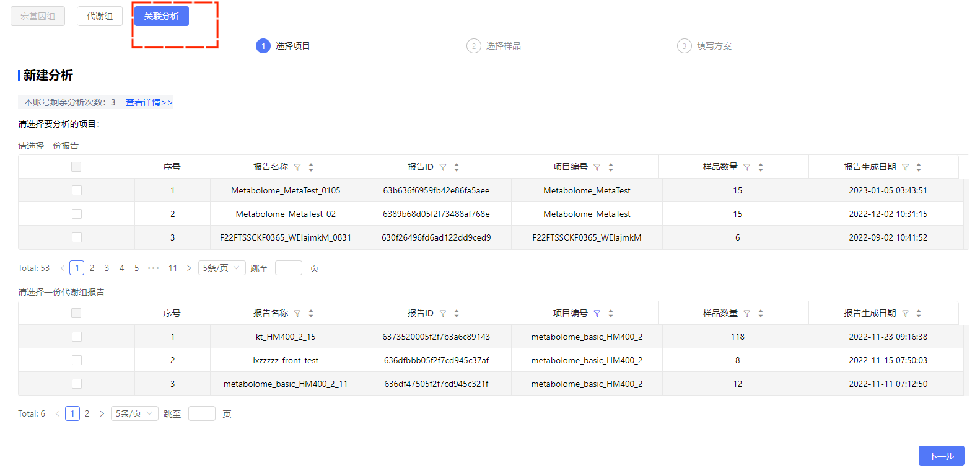Select page 1 in metabolome table pagination
Image resolution: width=980 pixels, height=473 pixels.
tap(72, 413)
